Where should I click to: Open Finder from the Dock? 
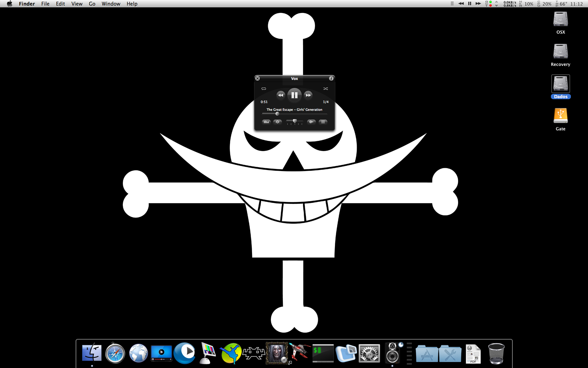(92, 353)
